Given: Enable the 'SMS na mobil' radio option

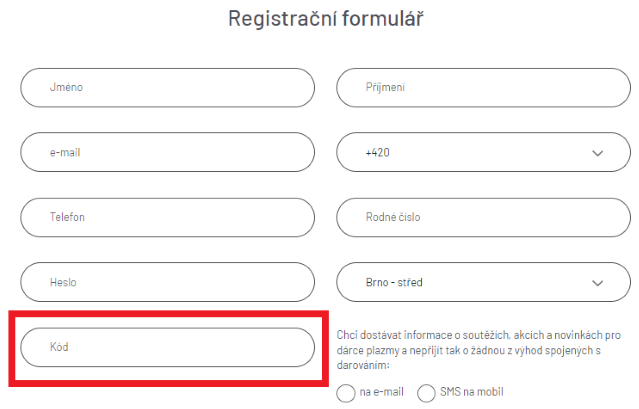Looking at the screenshot, I should tap(426, 392).
